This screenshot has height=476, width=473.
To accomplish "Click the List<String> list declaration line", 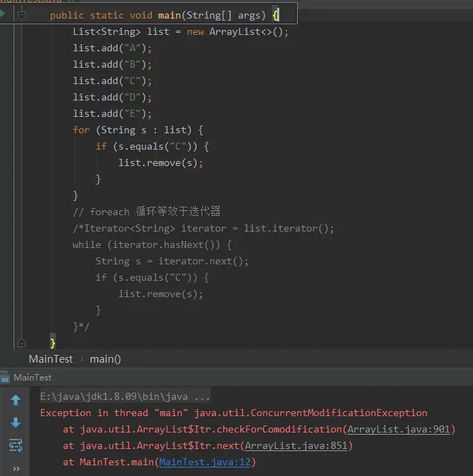I will pyautogui.click(x=180, y=31).
